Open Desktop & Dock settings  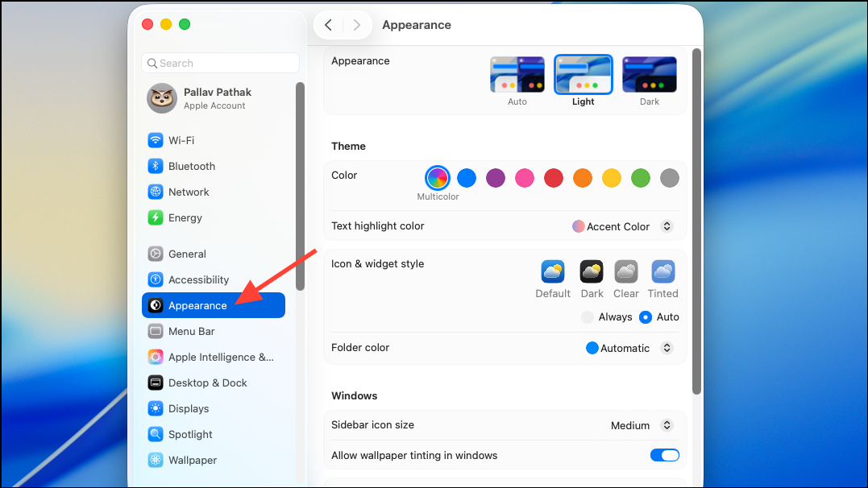[213, 383]
